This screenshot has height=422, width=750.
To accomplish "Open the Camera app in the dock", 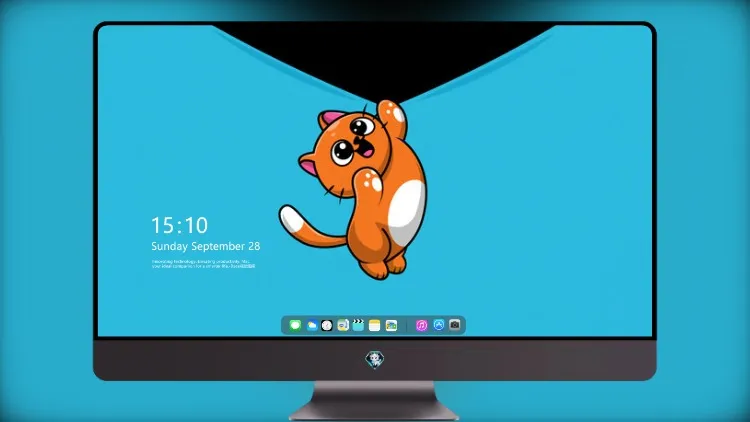I will 455,325.
